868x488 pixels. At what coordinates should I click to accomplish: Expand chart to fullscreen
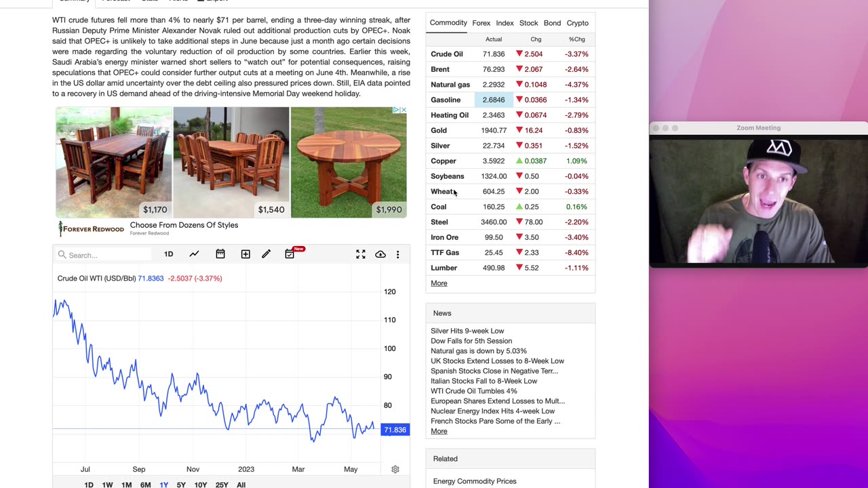pos(361,254)
